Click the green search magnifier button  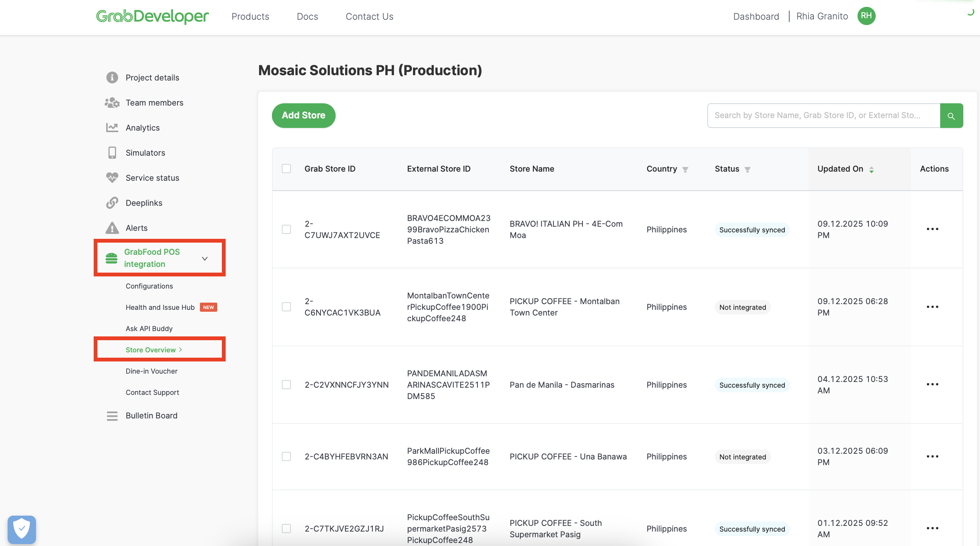pyautogui.click(x=951, y=116)
